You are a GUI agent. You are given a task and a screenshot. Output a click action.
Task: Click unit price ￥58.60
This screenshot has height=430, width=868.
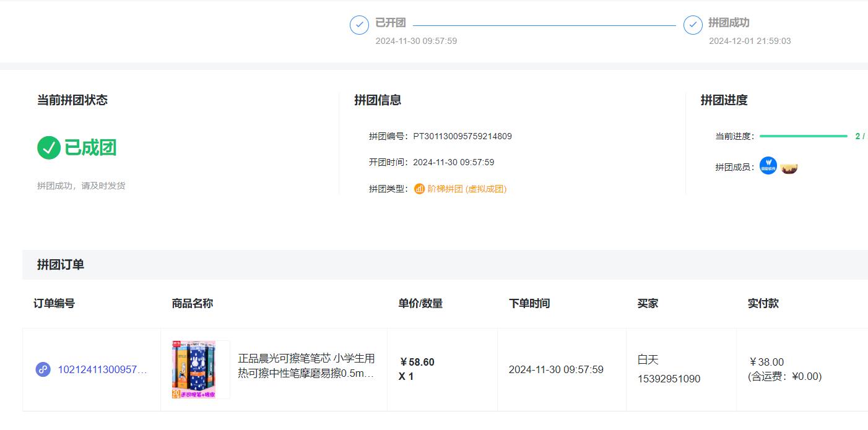[417, 362]
